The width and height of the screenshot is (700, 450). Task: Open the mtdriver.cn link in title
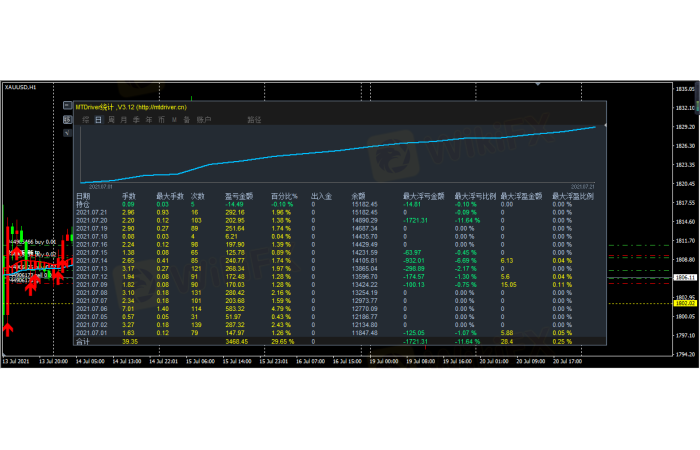(x=161, y=107)
